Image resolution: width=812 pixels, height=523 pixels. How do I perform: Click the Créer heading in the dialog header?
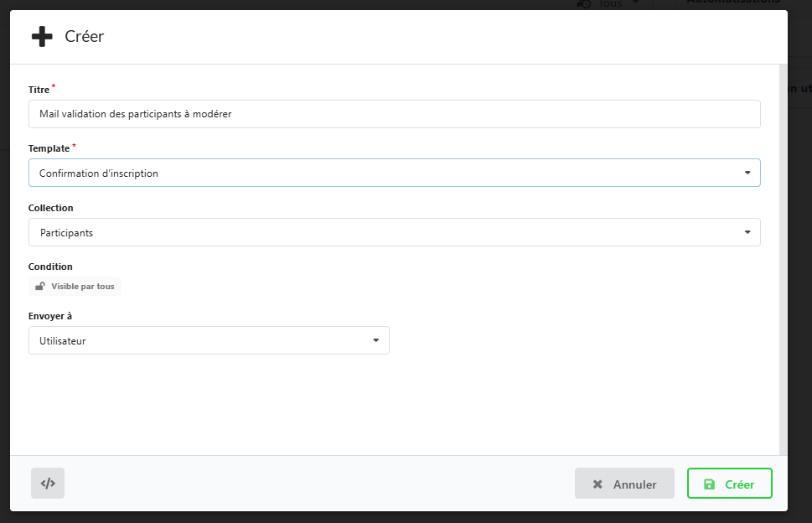coord(85,37)
